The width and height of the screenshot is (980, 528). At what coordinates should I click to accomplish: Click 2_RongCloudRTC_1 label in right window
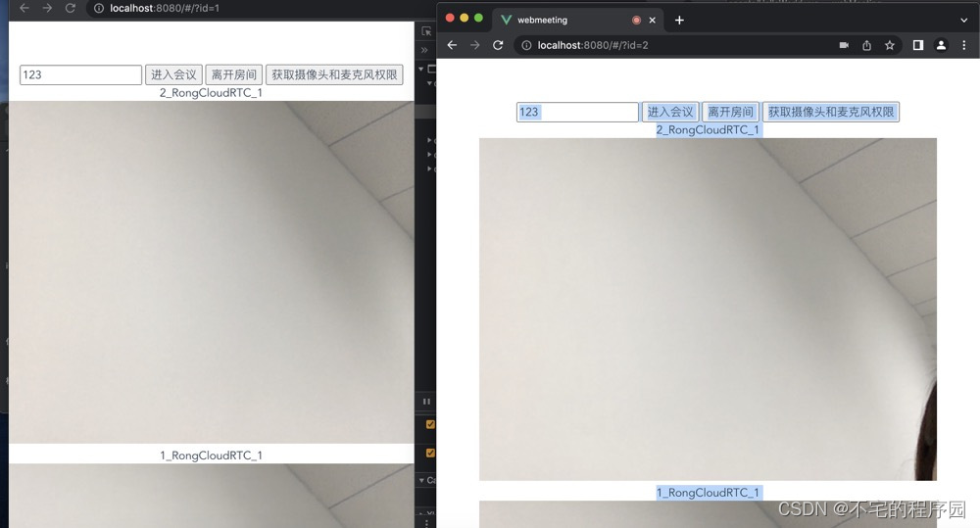(x=708, y=130)
